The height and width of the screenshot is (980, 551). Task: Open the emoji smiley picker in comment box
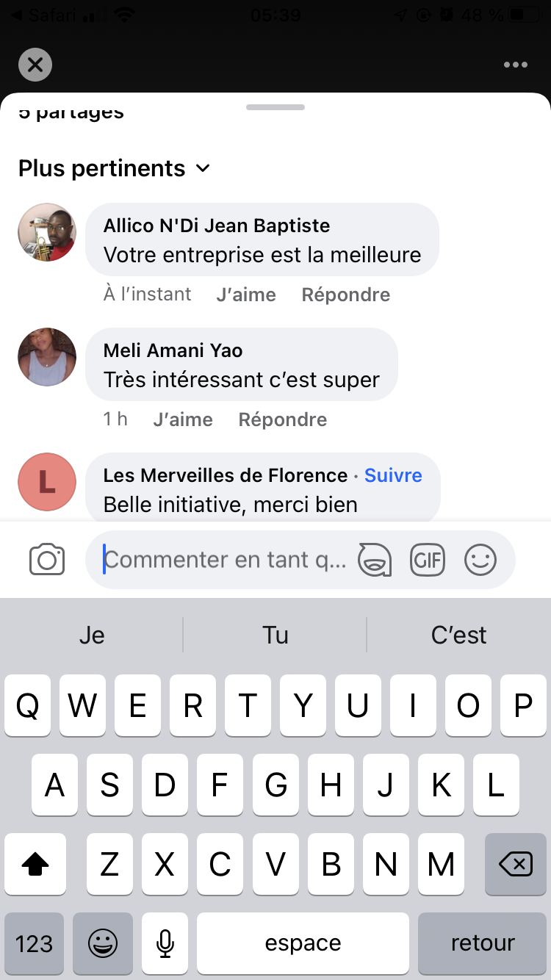point(480,560)
